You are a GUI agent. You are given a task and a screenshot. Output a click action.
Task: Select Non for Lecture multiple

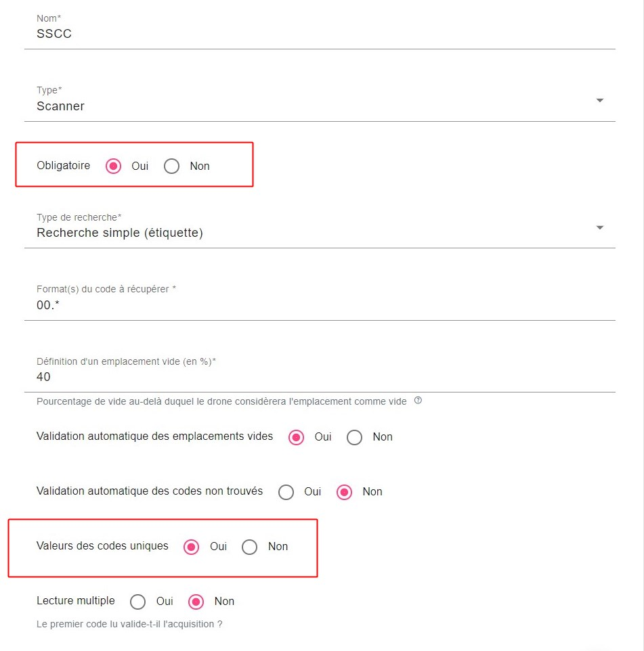click(196, 601)
